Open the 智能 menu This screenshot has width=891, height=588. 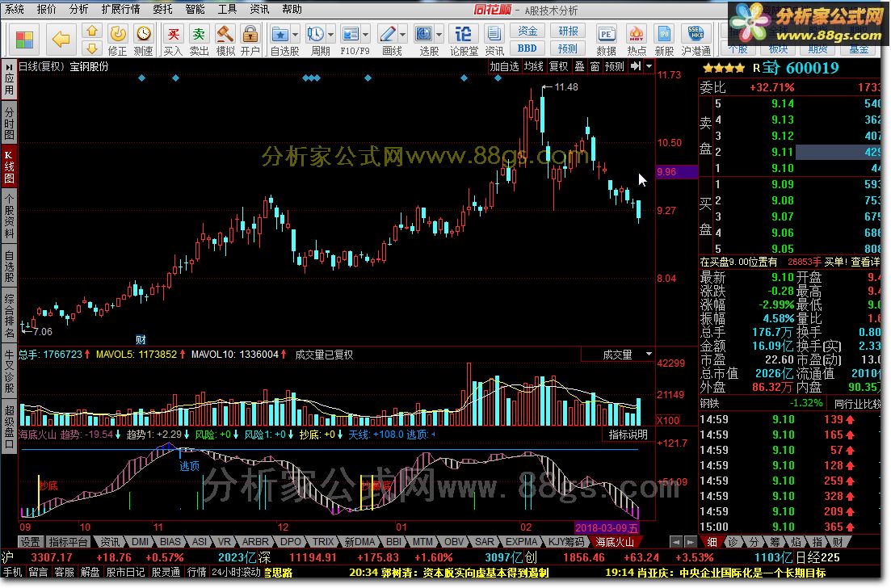(195, 9)
